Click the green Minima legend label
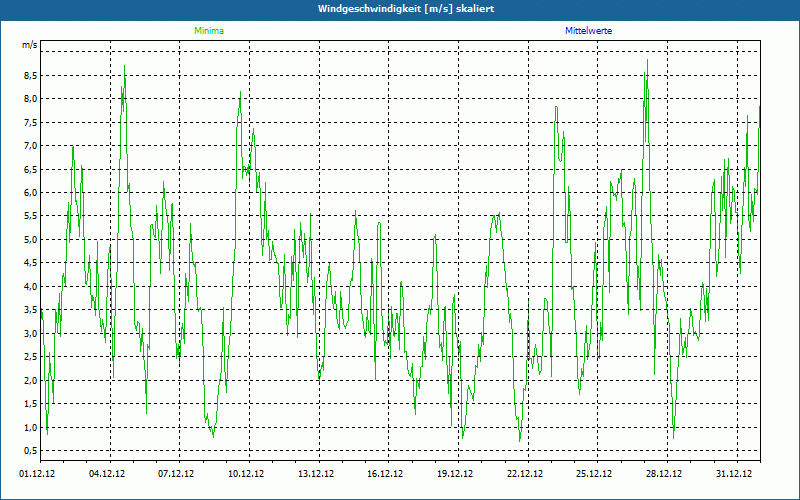Viewport: 800px width, 500px height. point(209,31)
